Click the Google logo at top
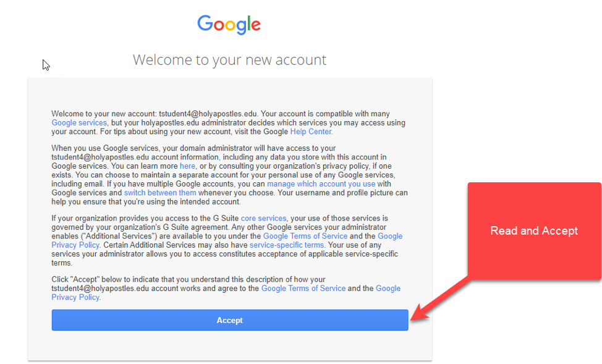 tap(229, 25)
